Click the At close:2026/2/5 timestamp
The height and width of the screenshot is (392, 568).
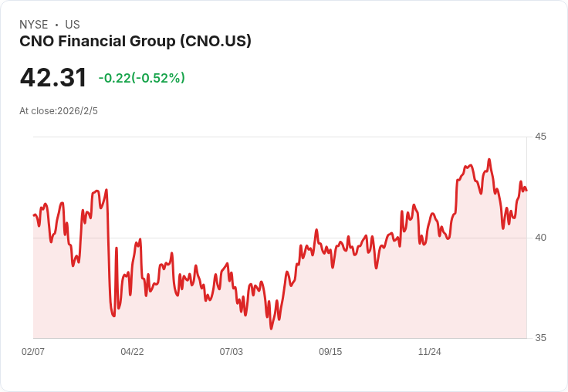coord(59,110)
